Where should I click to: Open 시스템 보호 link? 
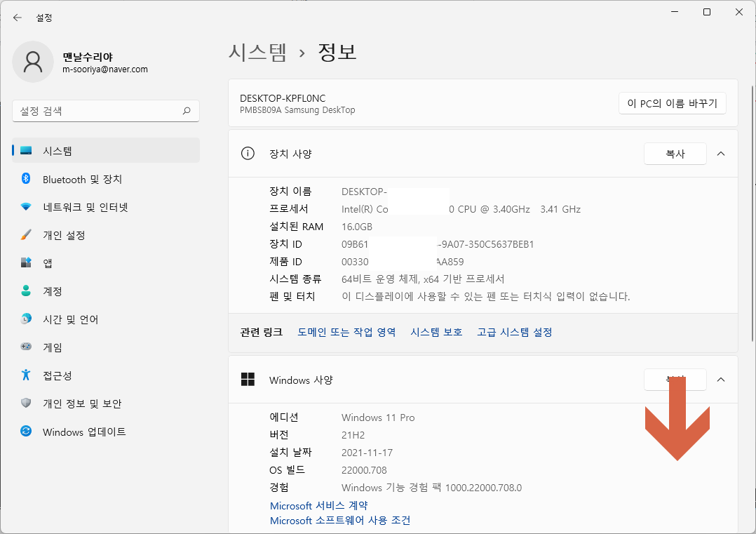point(436,332)
